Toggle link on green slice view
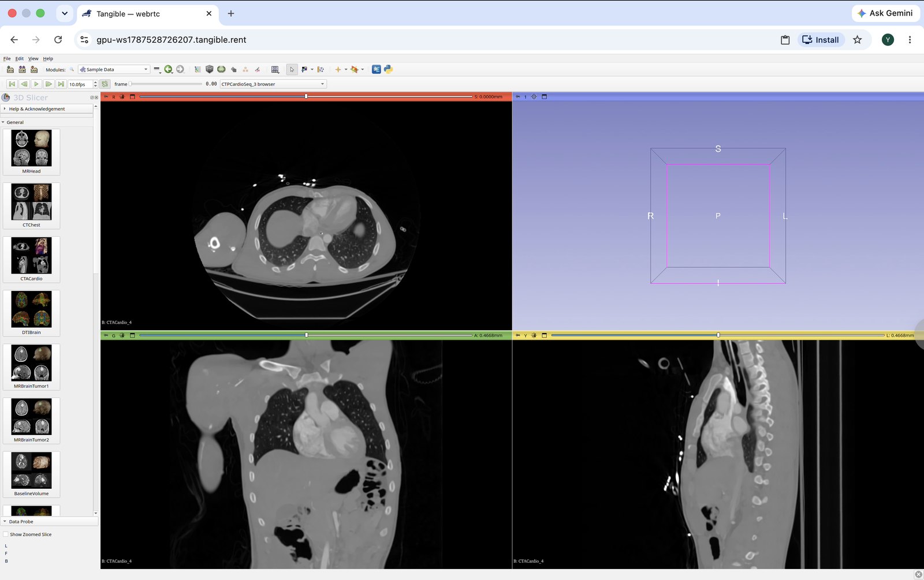Screen dimensions: 924x580 click(x=122, y=335)
